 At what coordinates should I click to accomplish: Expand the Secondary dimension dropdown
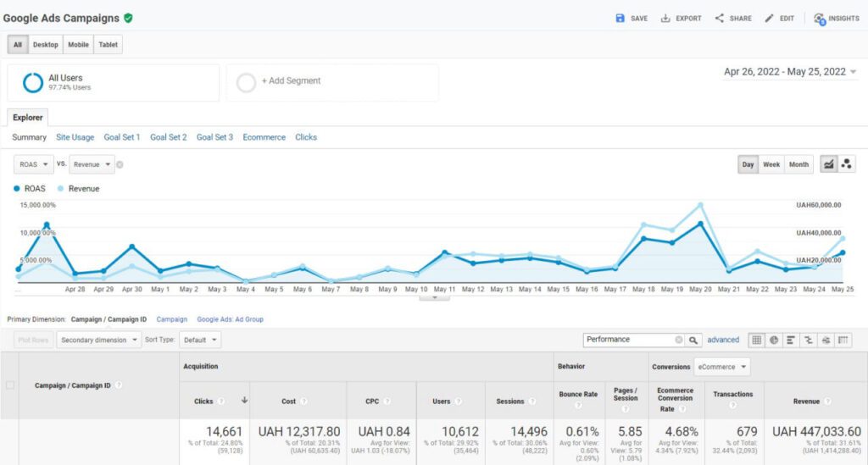click(99, 340)
